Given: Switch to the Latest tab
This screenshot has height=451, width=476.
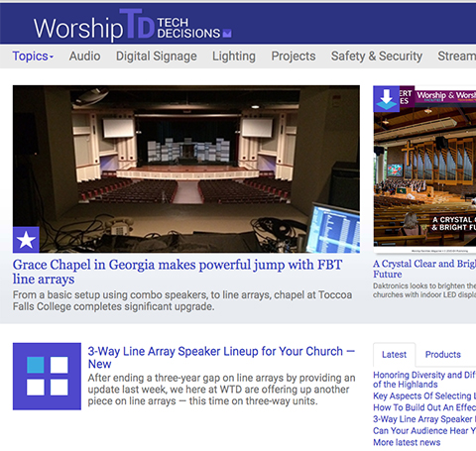Looking at the screenshot, I should click(x=394, y=355).
